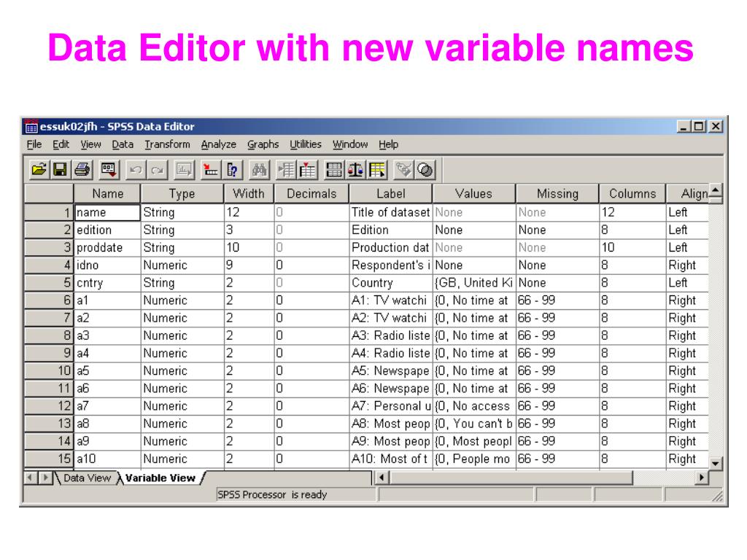Click the 'cntry' variable name cell
This screenshot has width=747, height=560.
(107, 283)
